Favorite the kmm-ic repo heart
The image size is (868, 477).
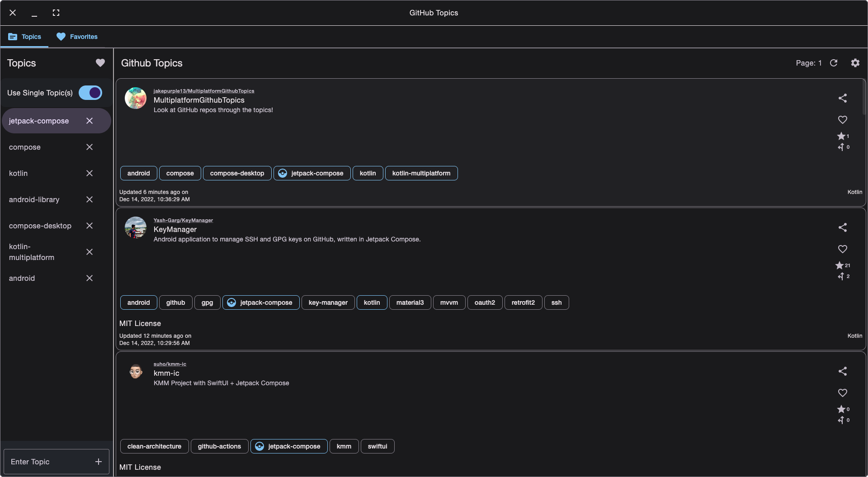pyautogui.click(x=843, y=393)
